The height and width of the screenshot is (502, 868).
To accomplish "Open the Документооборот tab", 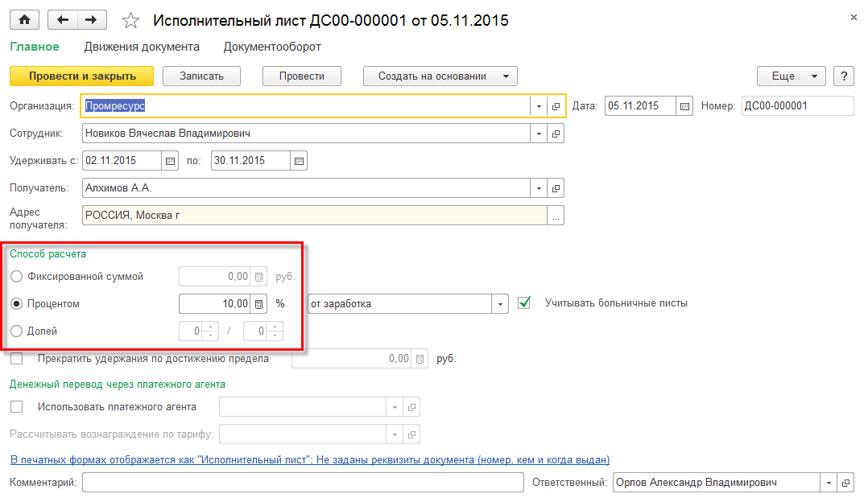I will pyautogui.click(x=272, y=47).
